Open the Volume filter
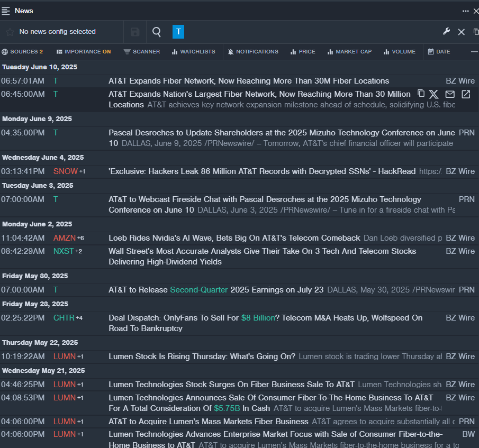 click(x=400, y=52)
